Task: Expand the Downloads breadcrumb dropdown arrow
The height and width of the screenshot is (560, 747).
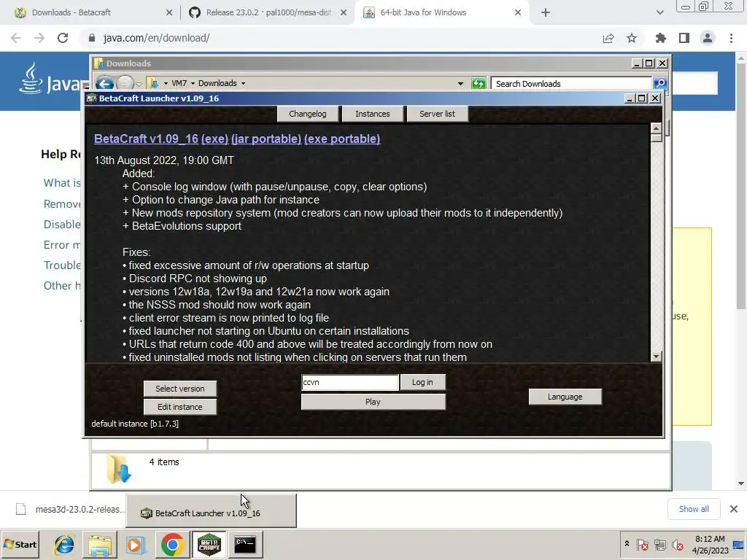Action: click(x=243, y=83)
